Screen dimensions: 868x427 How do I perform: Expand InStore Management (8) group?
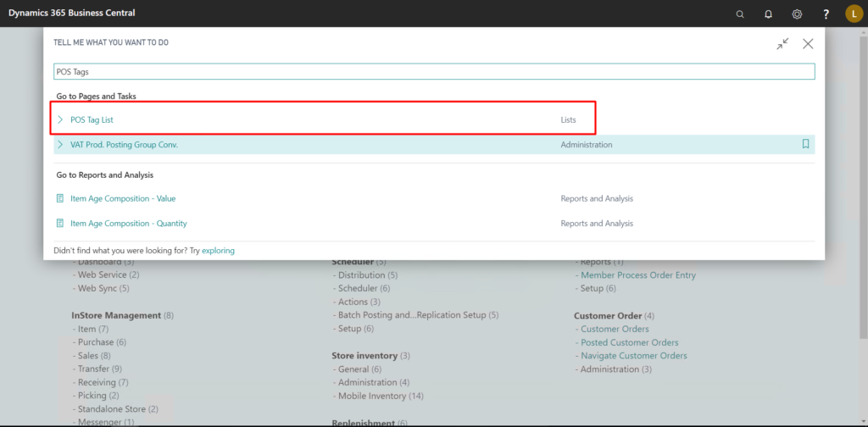[122, 315]
